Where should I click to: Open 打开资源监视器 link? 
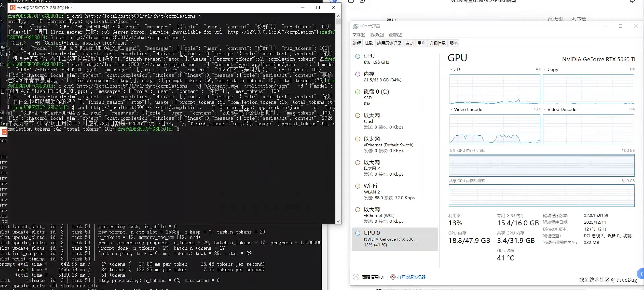[x=411, y=277]
